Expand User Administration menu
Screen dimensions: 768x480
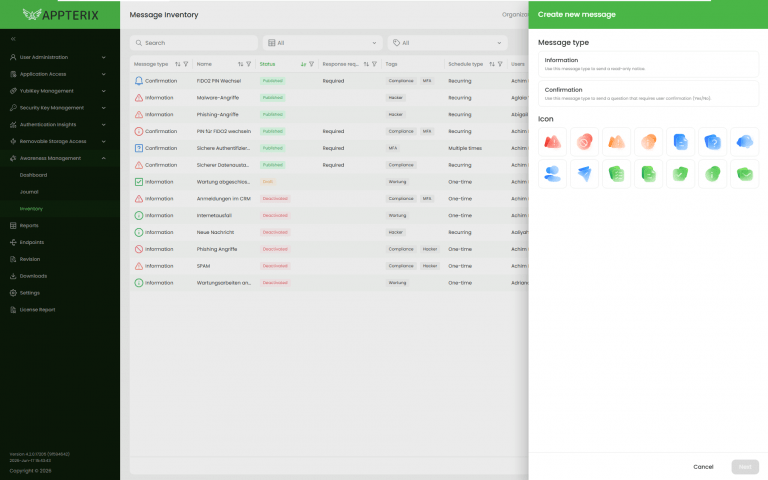[x=60, y=57]
